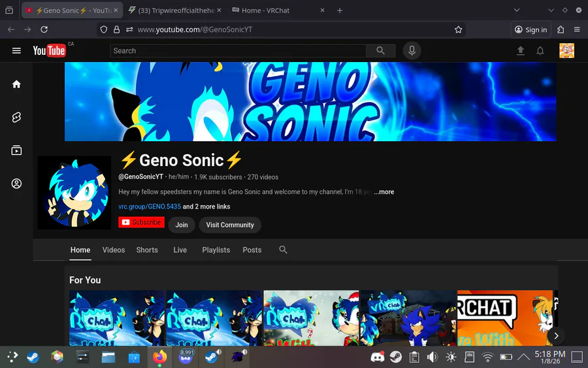Viewport: 588px width, 368px height.
Task: Open tracking protection shield panel
Action: (x=104, y=29)
